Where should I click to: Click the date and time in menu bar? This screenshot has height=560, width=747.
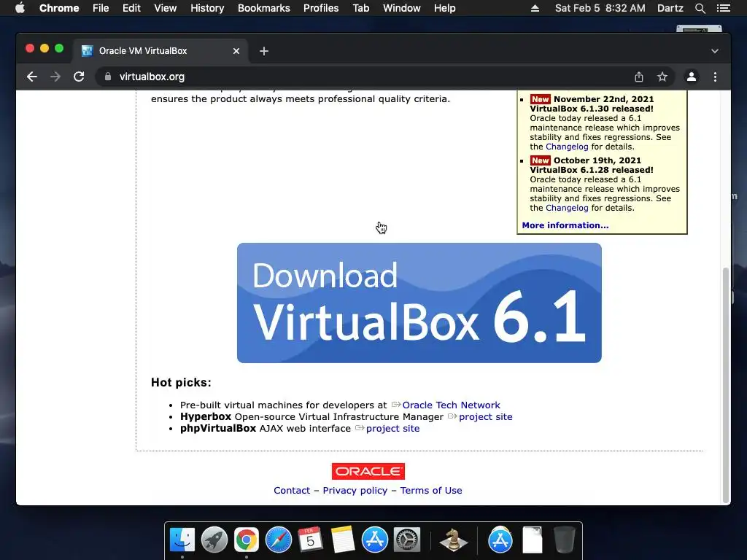point(600,8)
